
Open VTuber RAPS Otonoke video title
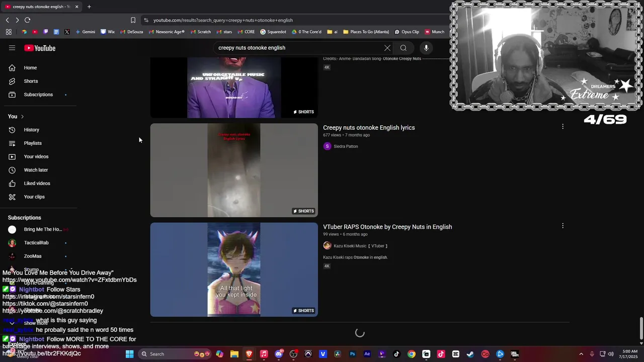pyautogui.click(x=387, y=227)
